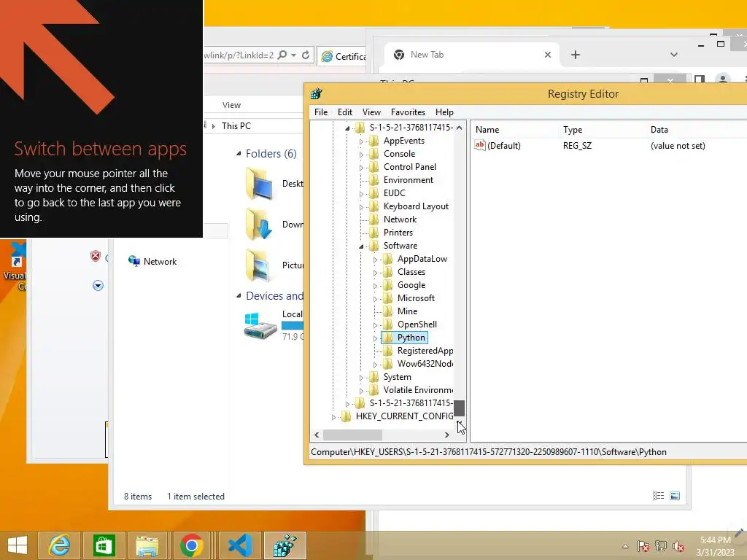Select the Printers registry key
This screenshot has width=747, height=560.
pos(398,233)
